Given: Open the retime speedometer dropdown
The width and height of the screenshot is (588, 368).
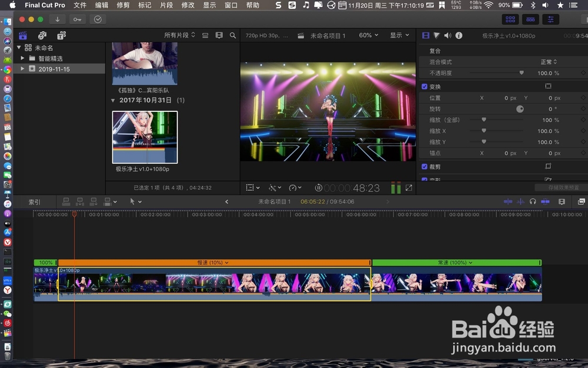Looking at the screenshot, I should tap(295, 188).
